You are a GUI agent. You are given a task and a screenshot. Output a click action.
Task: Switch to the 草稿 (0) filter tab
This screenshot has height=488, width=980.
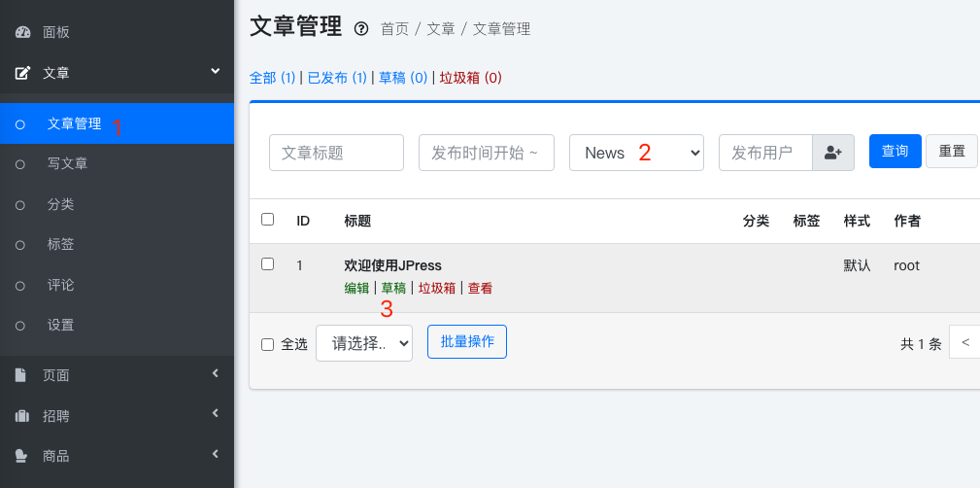[402, 78]
